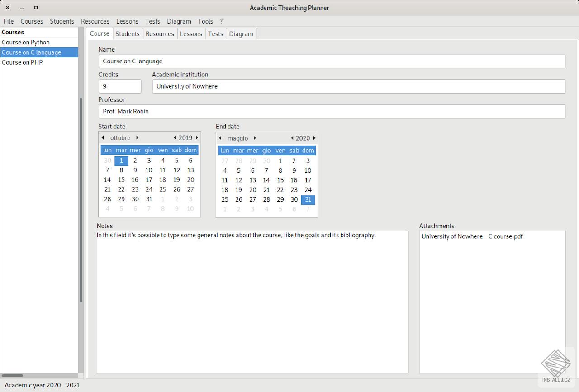Switch to the Diagram tab

coord(241,34)
